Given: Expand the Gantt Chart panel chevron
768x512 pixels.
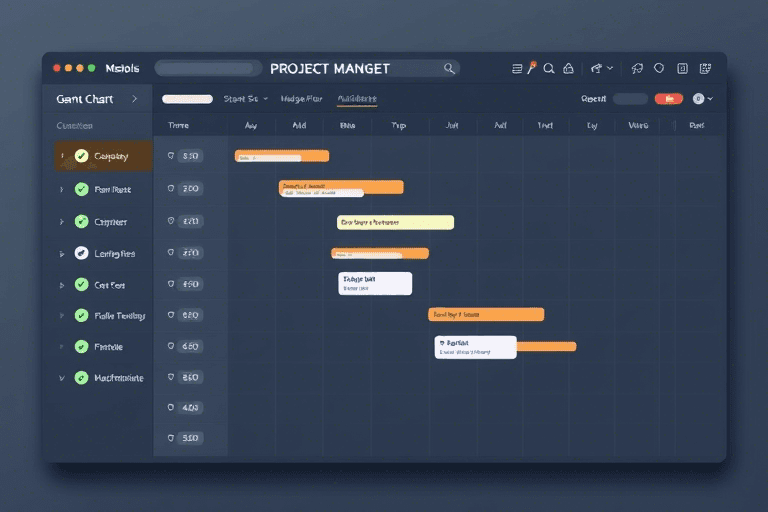Looking at the screenshot, I should [x=134, y=99].
